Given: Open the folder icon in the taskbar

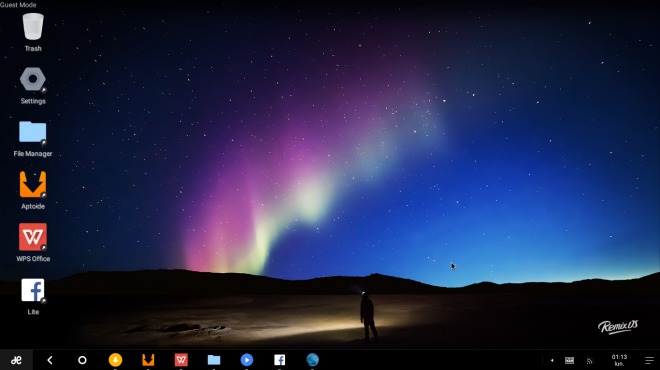Looking at the screenshot, I should pos(214,360).
